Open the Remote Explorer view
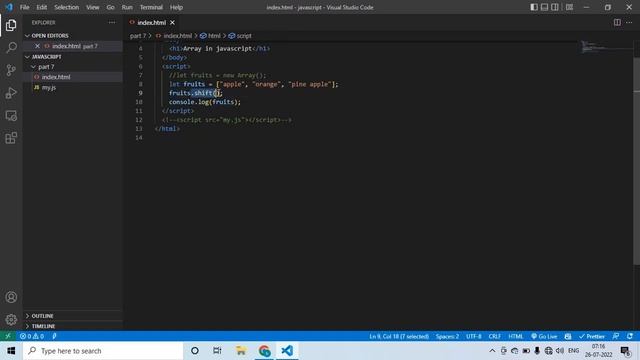 [x=11, y=116]
